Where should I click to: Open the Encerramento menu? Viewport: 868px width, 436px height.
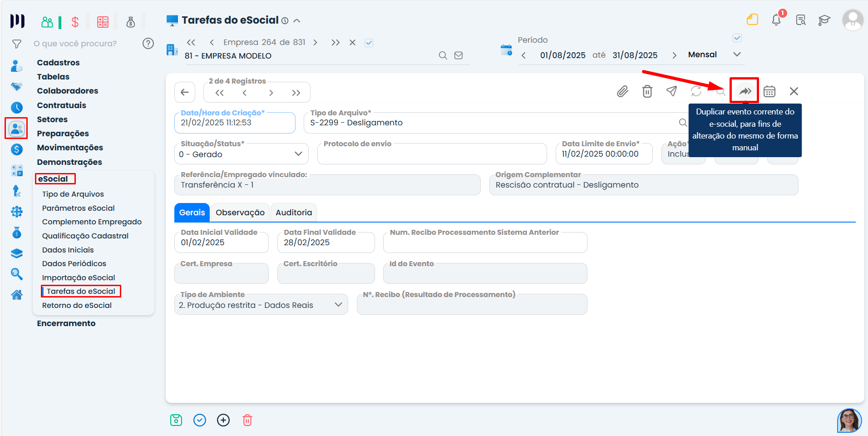tap(66, 323)
